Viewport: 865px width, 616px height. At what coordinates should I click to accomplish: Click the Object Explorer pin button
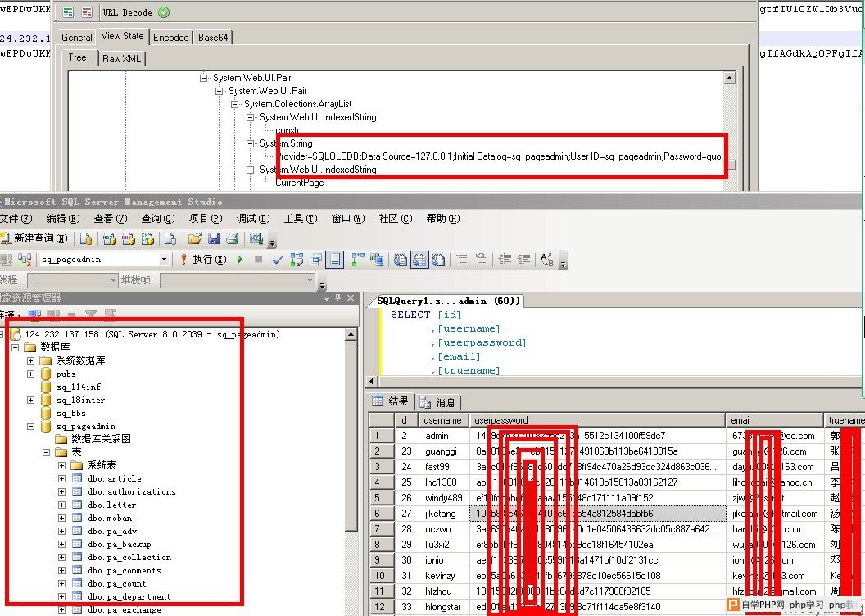pos(337,298)
